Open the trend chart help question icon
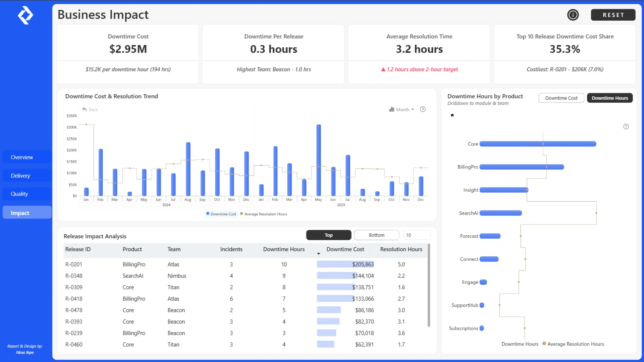 pyautogui.click(x=423, y=109)
